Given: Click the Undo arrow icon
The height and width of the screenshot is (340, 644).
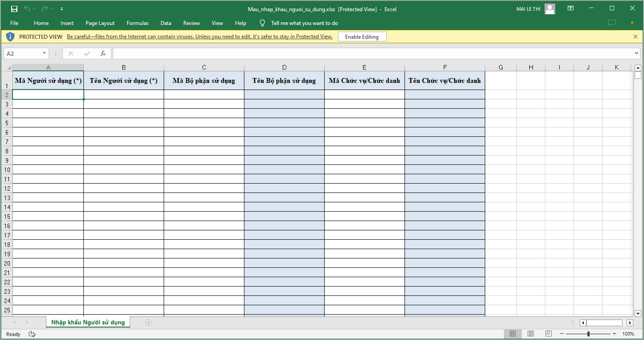Looking at the screenshot, I should pos(27,9).
